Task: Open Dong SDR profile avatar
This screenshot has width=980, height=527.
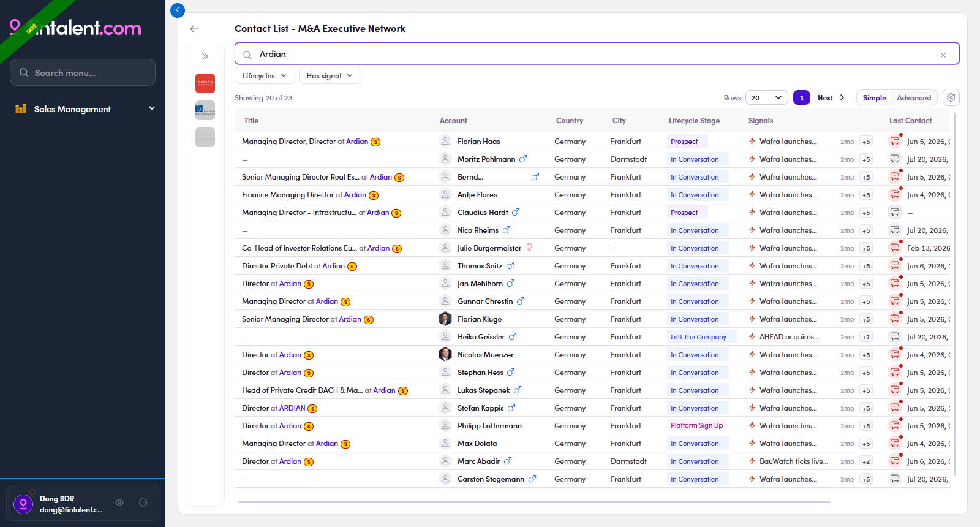Action: coord(23,504)
